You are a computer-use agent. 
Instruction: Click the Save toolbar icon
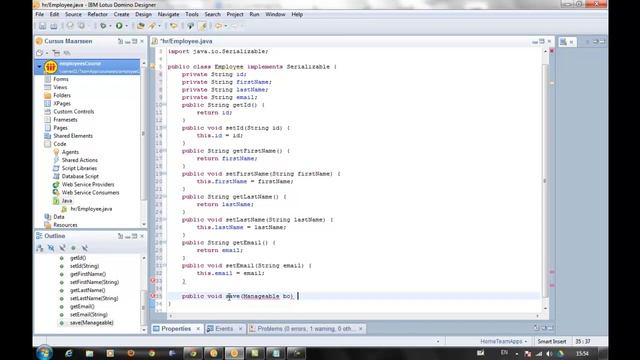coord(42,26)
